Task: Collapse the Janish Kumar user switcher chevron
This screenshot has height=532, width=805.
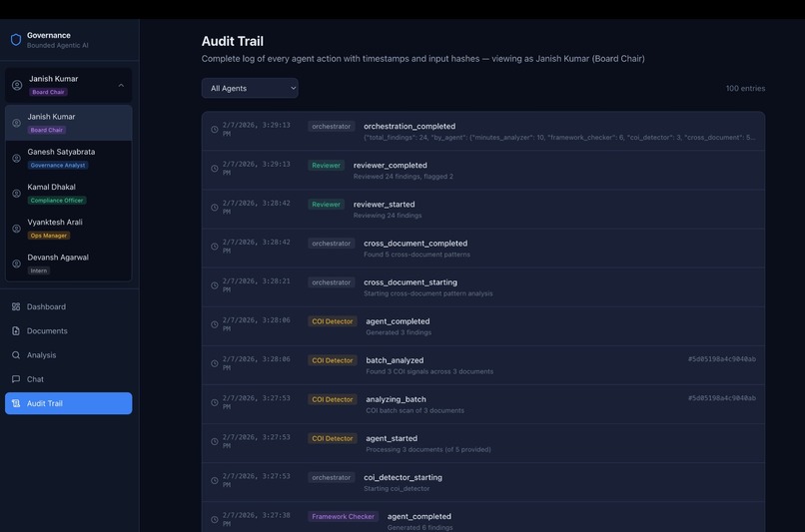Action: (121, 85)
